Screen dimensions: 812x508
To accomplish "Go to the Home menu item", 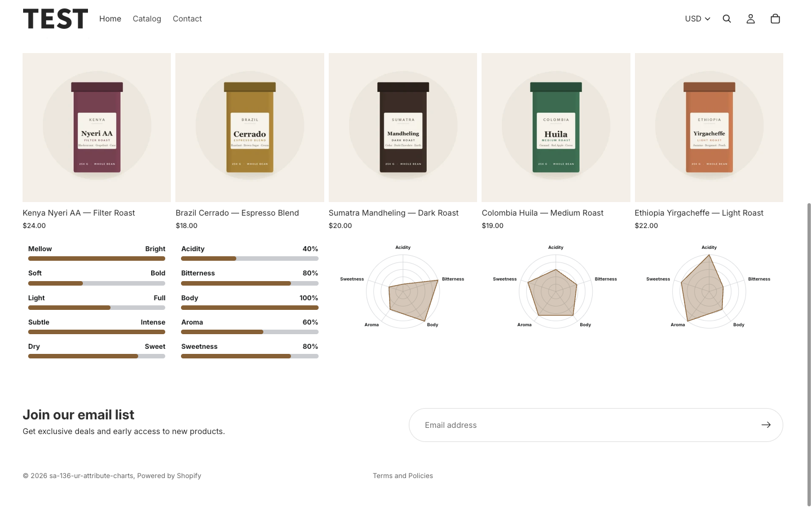I will coord(110,19).
